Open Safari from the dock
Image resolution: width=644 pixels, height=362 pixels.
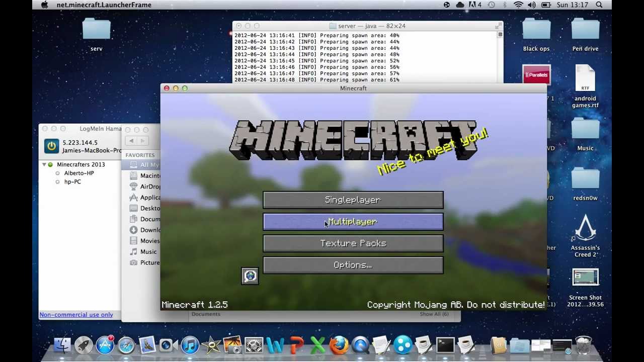click(126, 345)
